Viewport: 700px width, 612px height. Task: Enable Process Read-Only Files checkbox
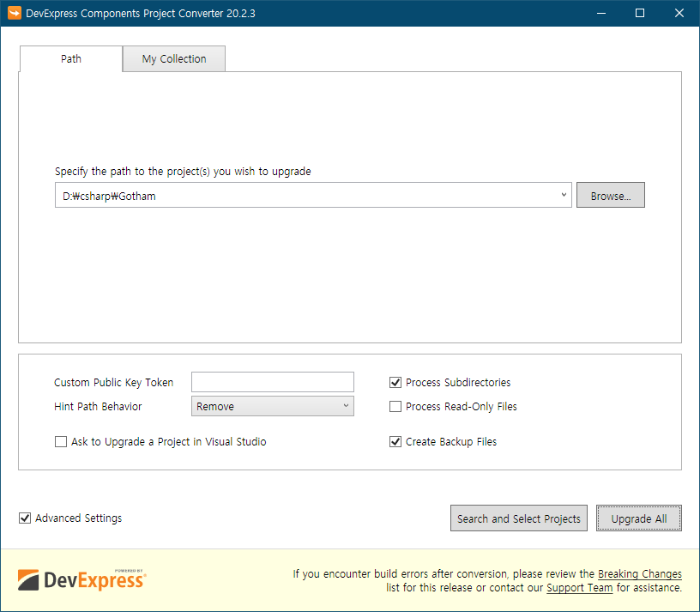click(x=395, y=407)
